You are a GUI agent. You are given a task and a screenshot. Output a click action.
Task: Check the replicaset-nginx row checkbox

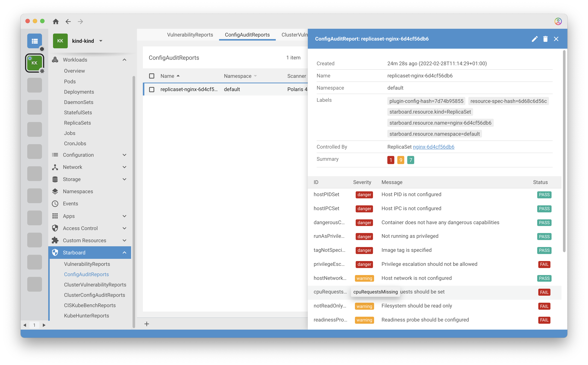click(x=152, y=90)
